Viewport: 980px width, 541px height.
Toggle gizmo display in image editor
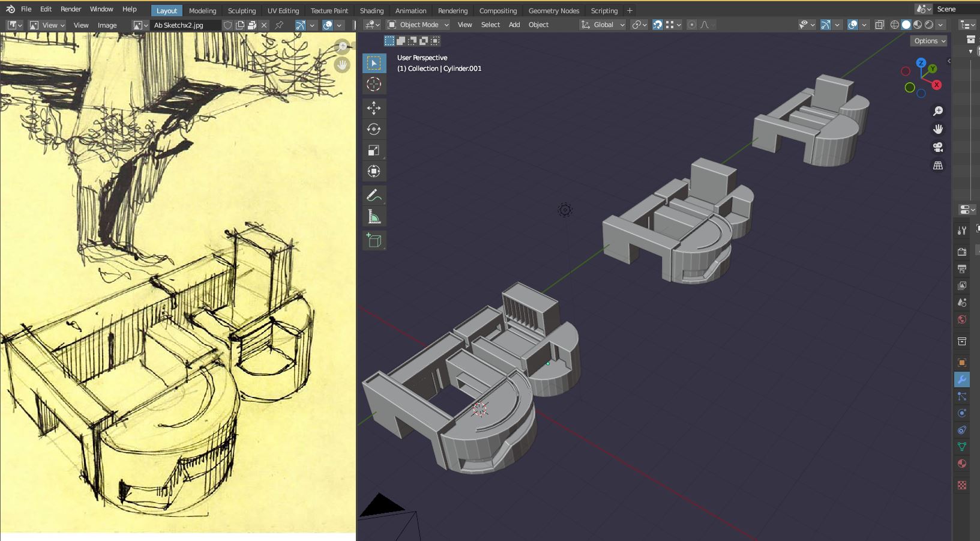click(301, 25)
